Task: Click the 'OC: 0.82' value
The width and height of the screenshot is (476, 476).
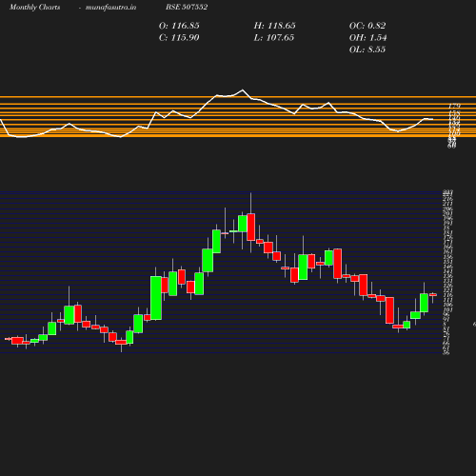Action: (367, 26)
